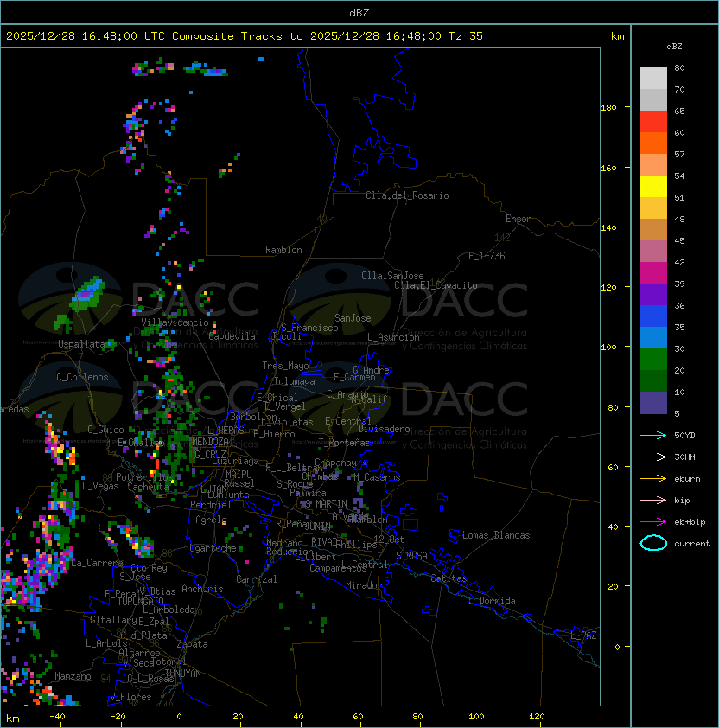Image resolution: width=719 pixels, height=728 pixels.
Task: Click the '120' tick on the bottom axis
Action: 537,717
